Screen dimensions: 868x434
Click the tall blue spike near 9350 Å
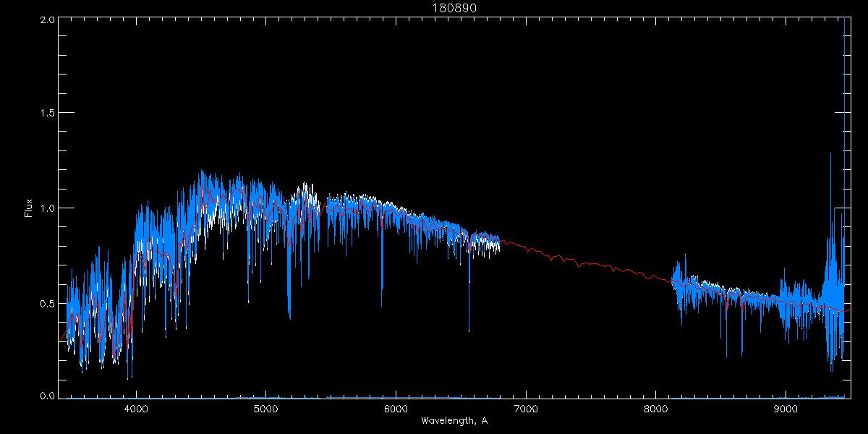click(830, 217)
